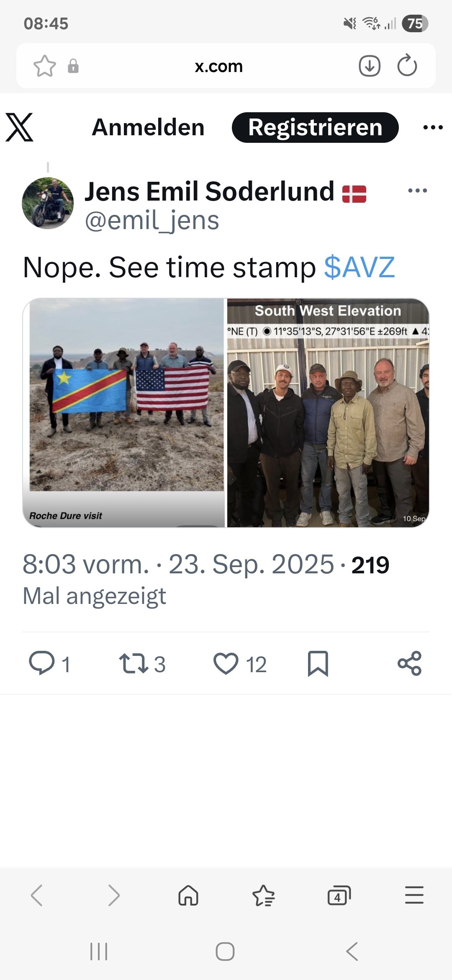Repost the tweet via retweet icon
The image size is (452, 980).
(134, 664)
